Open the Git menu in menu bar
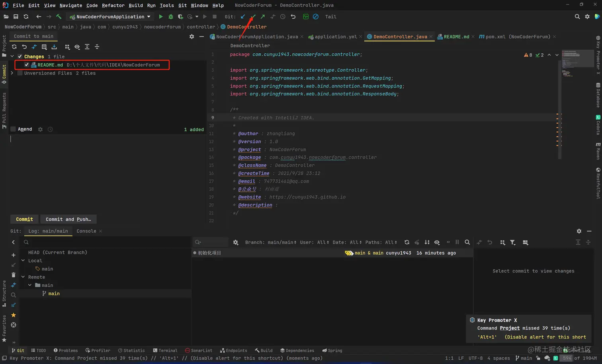602x364 pixels. [x=182, y=5]
